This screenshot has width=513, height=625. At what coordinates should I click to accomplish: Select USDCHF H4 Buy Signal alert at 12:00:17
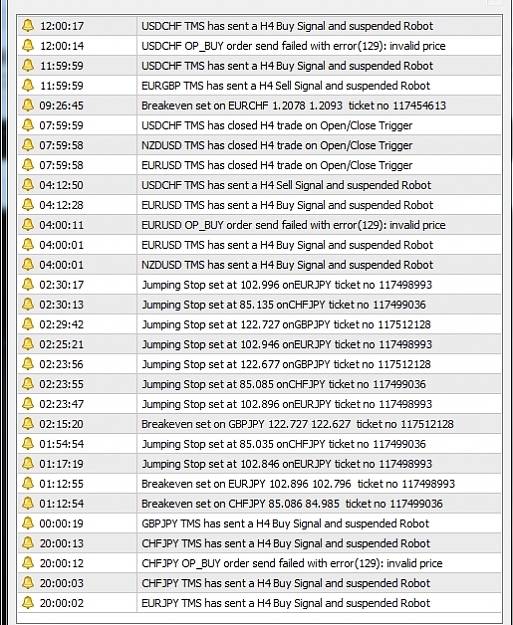(x=287, y=26)
